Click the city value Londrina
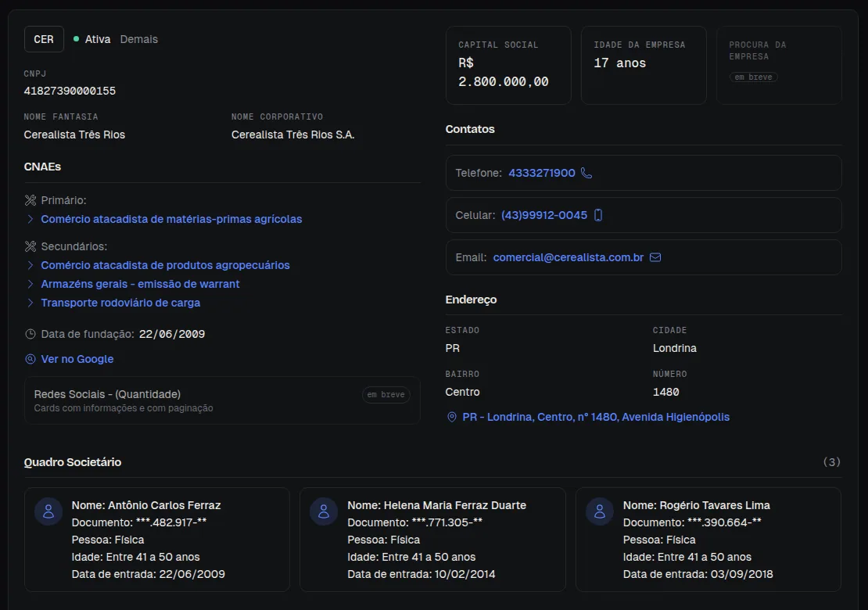Screen dimensions: 868x610 (674, 348)
